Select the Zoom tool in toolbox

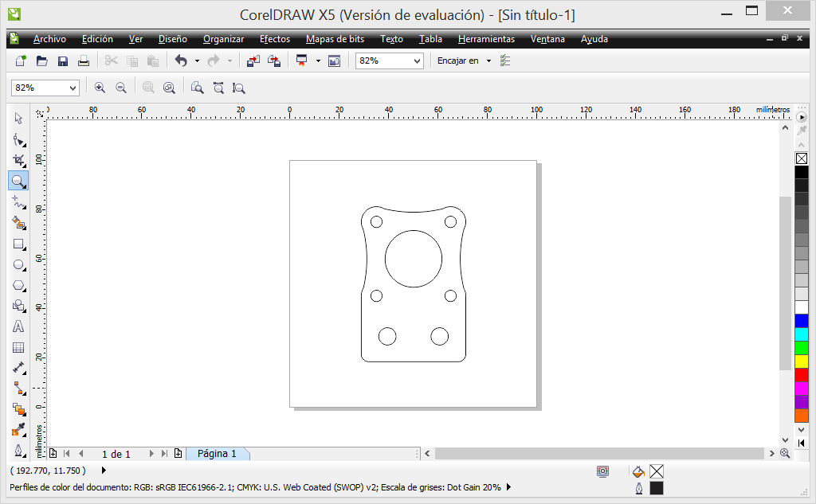pos(18,181)
